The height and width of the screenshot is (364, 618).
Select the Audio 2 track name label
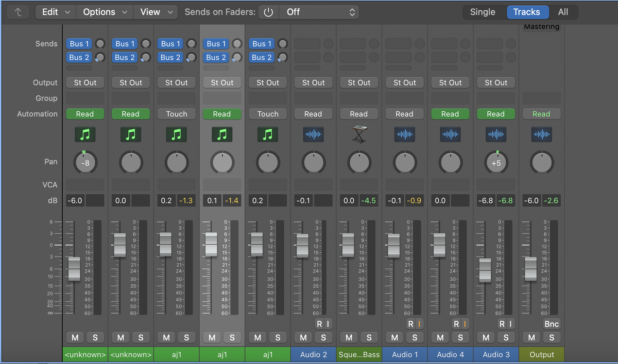click(313, 354)
